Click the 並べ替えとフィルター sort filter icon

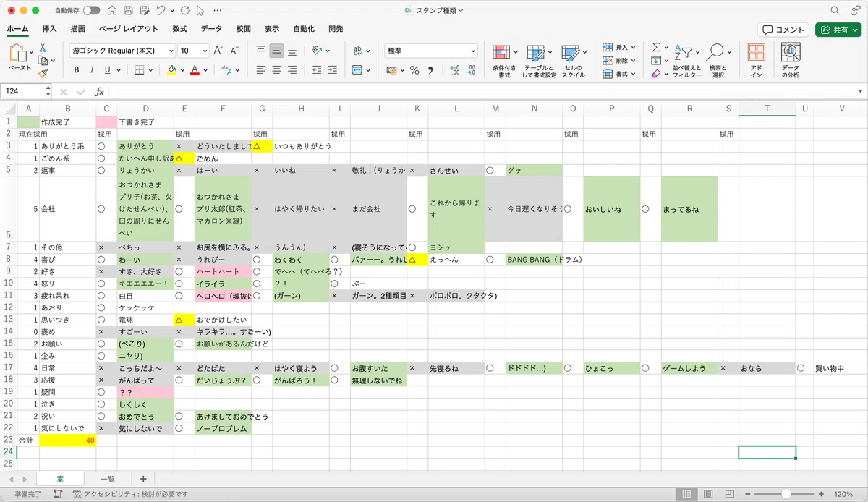tap(686, 61)
